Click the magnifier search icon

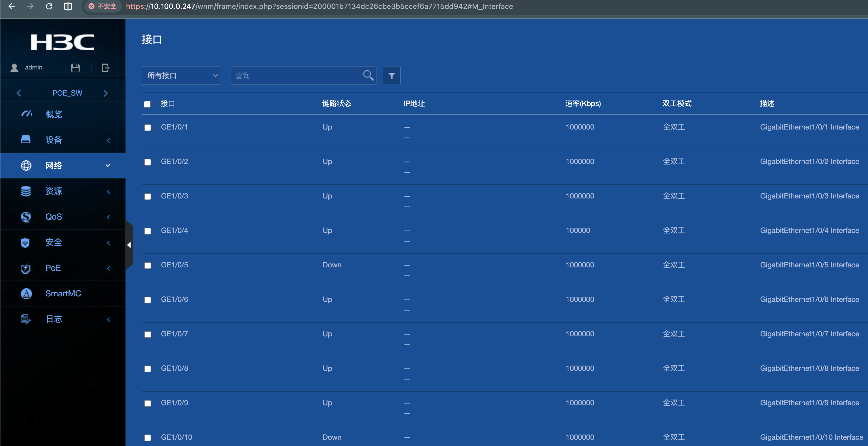pos(368,75)
